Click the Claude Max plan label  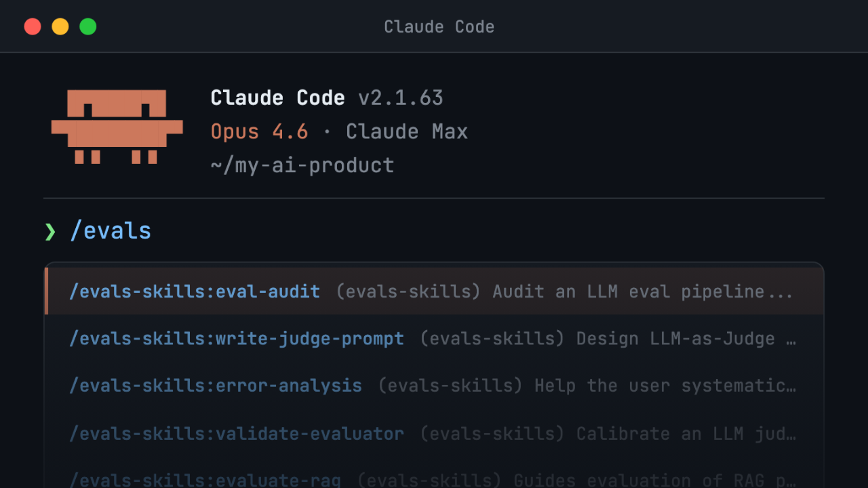[x=407, y=131]
